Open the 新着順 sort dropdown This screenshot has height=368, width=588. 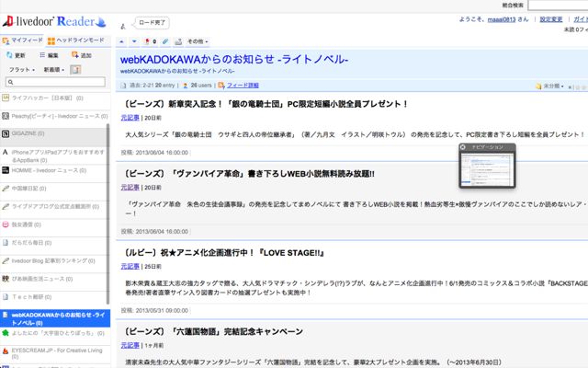coord(54,70)
